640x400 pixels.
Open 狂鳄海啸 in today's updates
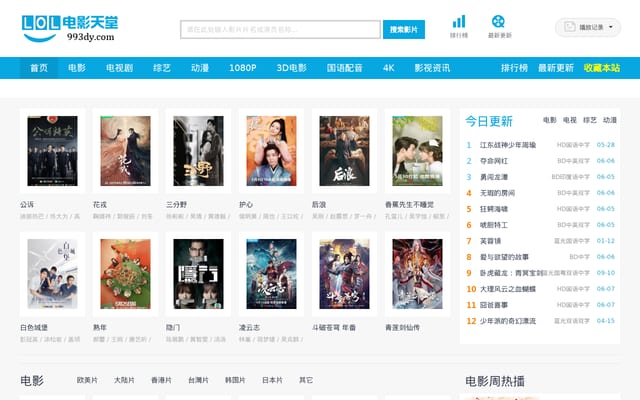point(494,209)
